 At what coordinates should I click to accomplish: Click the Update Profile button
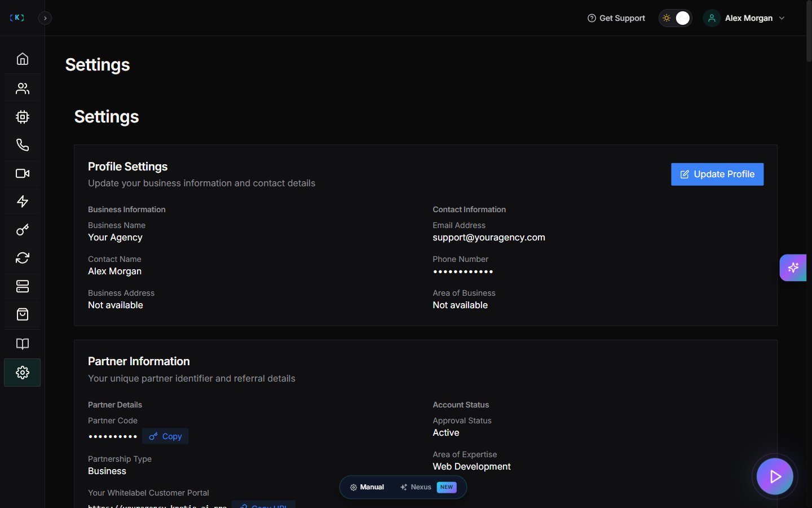pyautogui.click(x=717, y=174)
